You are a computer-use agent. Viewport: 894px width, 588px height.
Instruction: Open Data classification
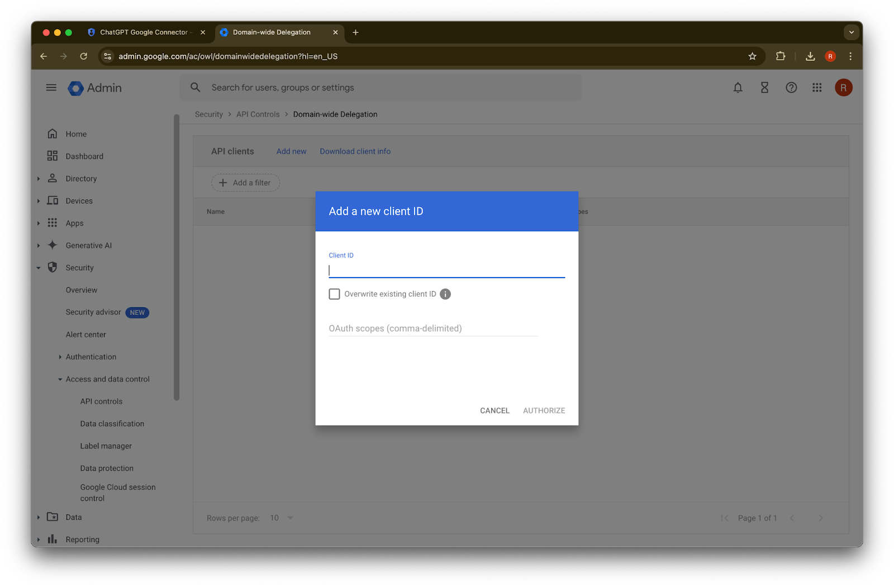click(x=112, y=424)
